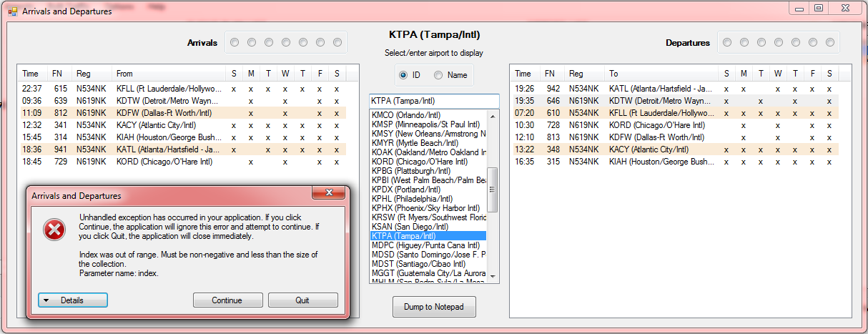This screenshot has height=334, width=868.
Task: Click the airport input field showing KTPA (Tampa/Intl)
Action: click(x=434, y=101)
